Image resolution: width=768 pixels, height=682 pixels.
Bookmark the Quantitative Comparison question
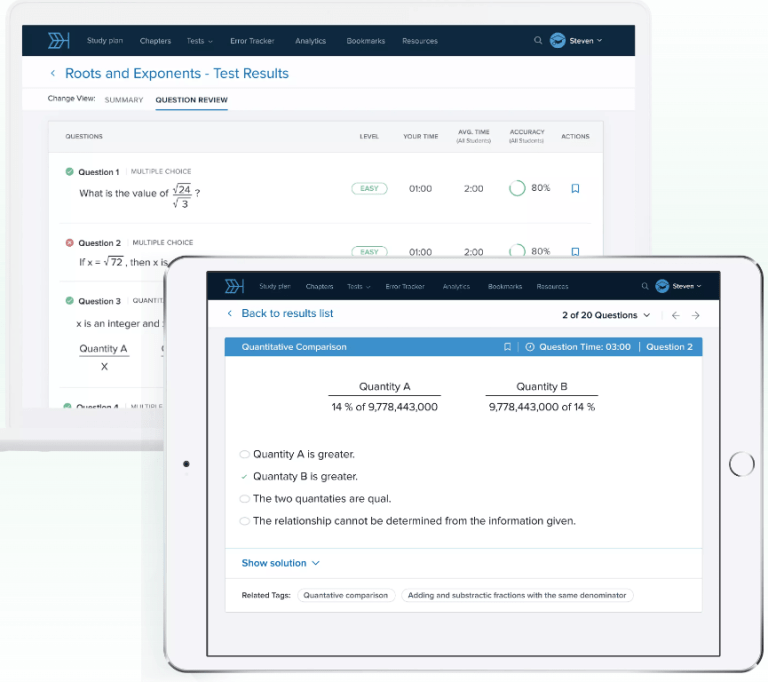point(507,347)
